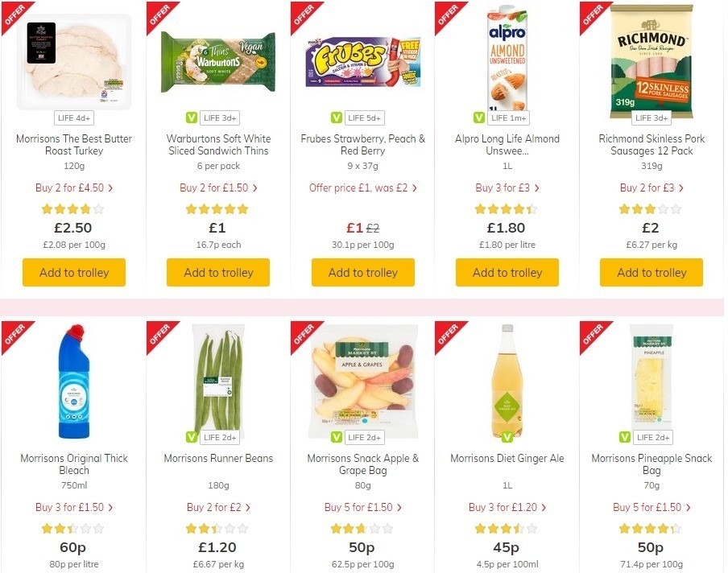728x573 pixels.
Task: Open the Buy 3 for £1.20 ginger ale offer
Action: tap(507, 507)
